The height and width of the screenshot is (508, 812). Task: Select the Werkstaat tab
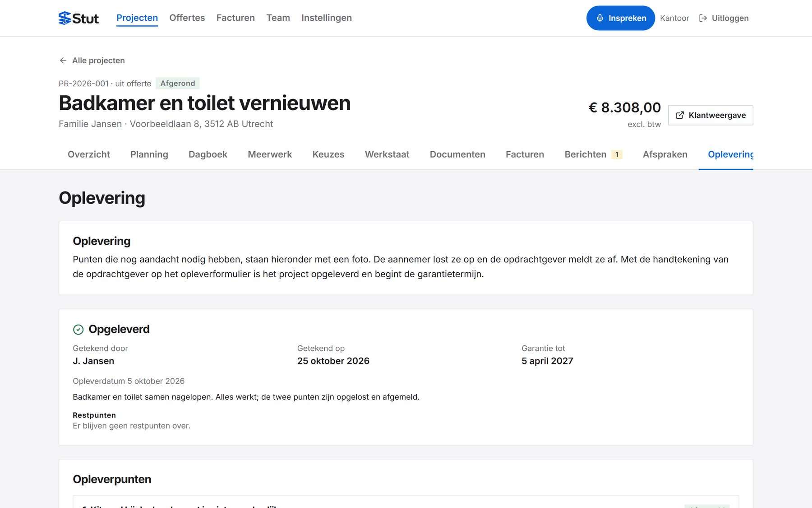pyautogui.click(x=387, y=154)
